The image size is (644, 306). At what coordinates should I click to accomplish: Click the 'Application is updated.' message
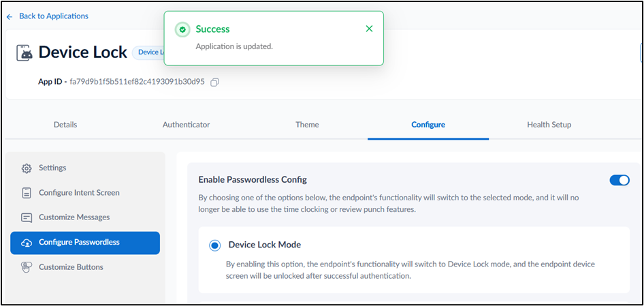[x=234, y=46]
